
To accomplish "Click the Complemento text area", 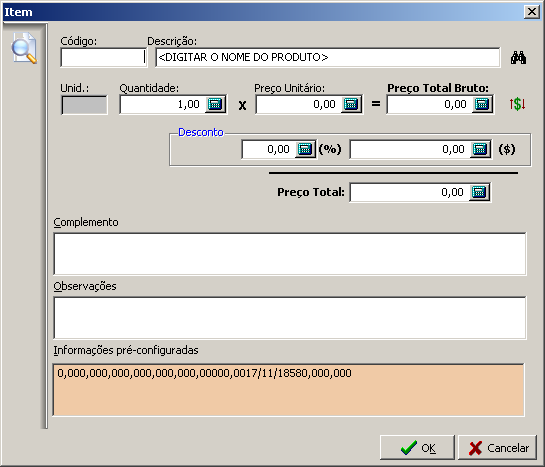I will (x=290, y=254).
